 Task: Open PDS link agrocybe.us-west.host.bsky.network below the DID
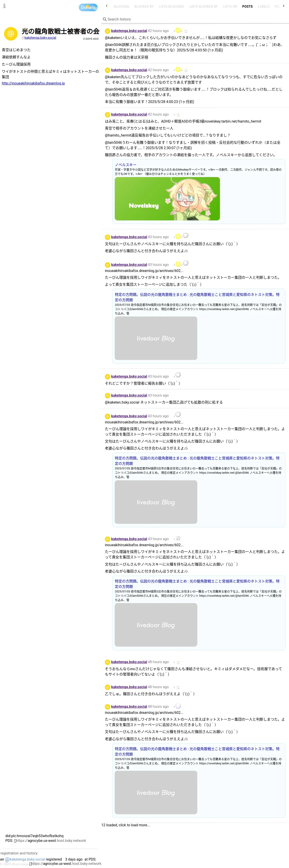click(51, 840)
